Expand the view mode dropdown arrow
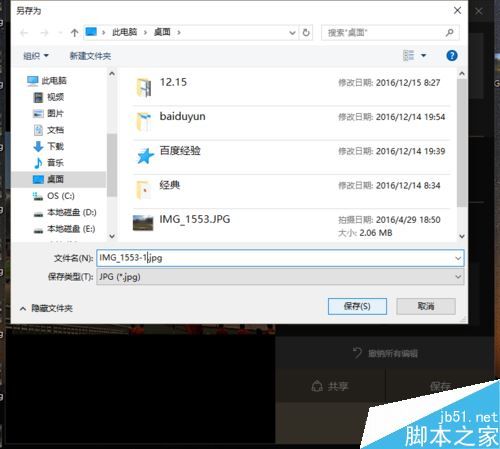This screenshot has width=500, height=449. pos(423,55)
